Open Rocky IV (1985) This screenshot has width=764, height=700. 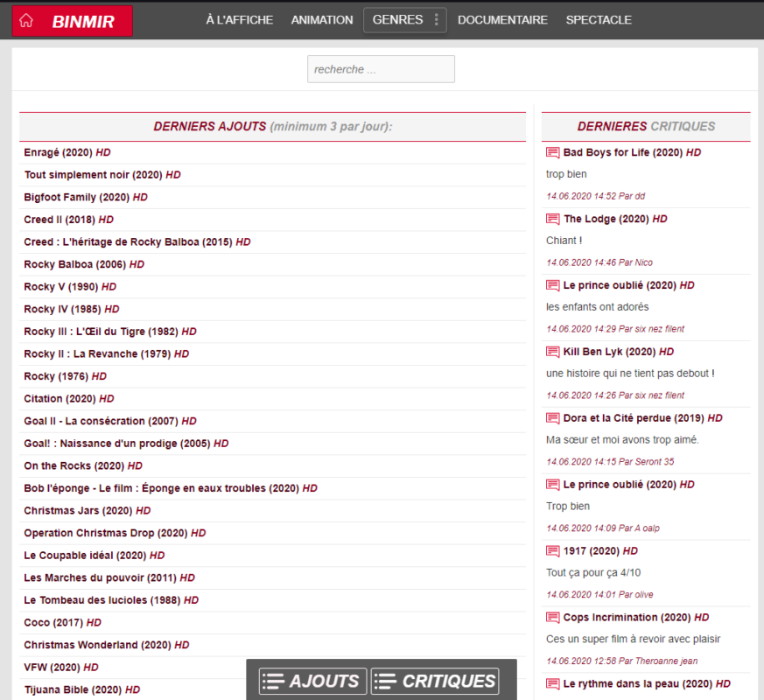pos(72,310)
